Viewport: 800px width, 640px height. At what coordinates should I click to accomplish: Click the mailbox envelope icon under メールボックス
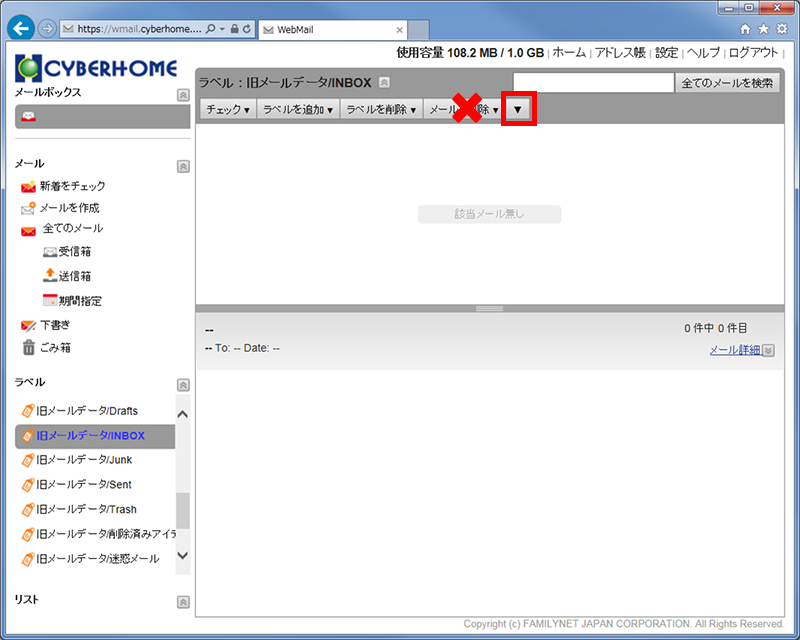point(29,117)
